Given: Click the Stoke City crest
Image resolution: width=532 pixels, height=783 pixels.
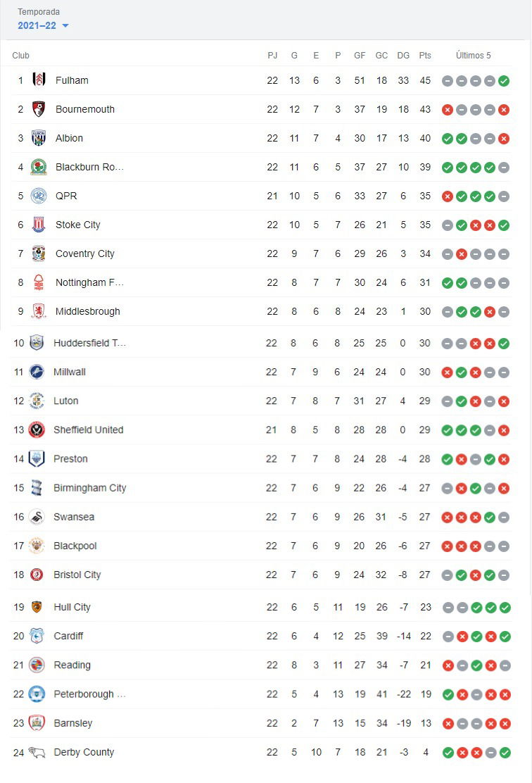Looking at the screenshot, I should (x=39, y=225).
